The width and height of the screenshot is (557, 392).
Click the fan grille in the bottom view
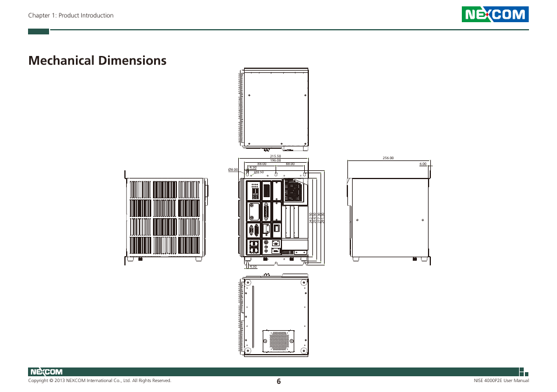pyautogui.click(x=279, y=341)
